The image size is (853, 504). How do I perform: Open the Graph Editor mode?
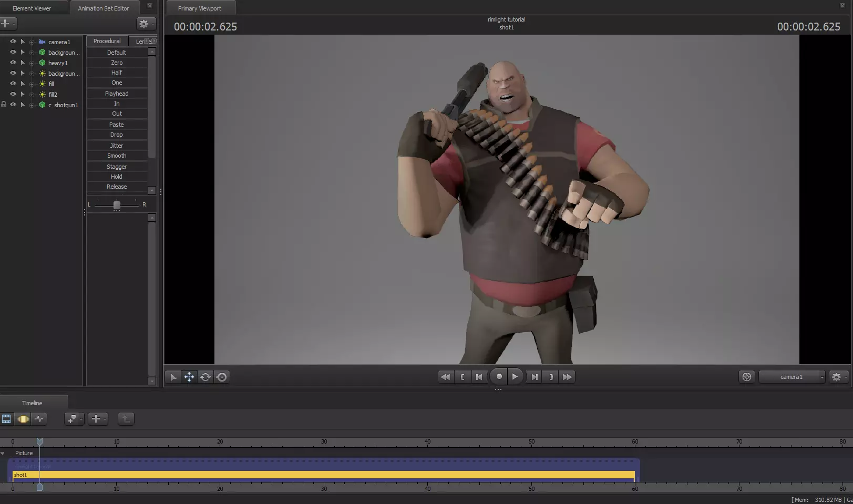[x=39, y=419]
